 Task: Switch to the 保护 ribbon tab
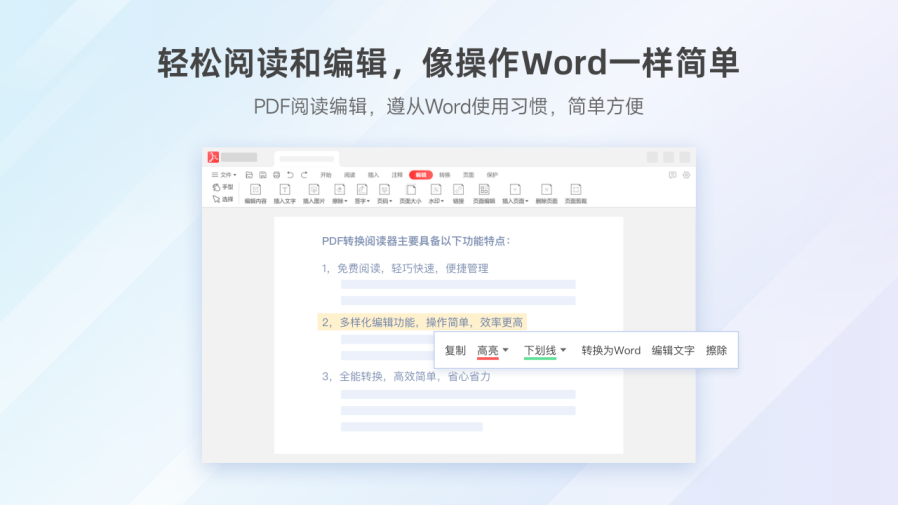pos(492,175)
